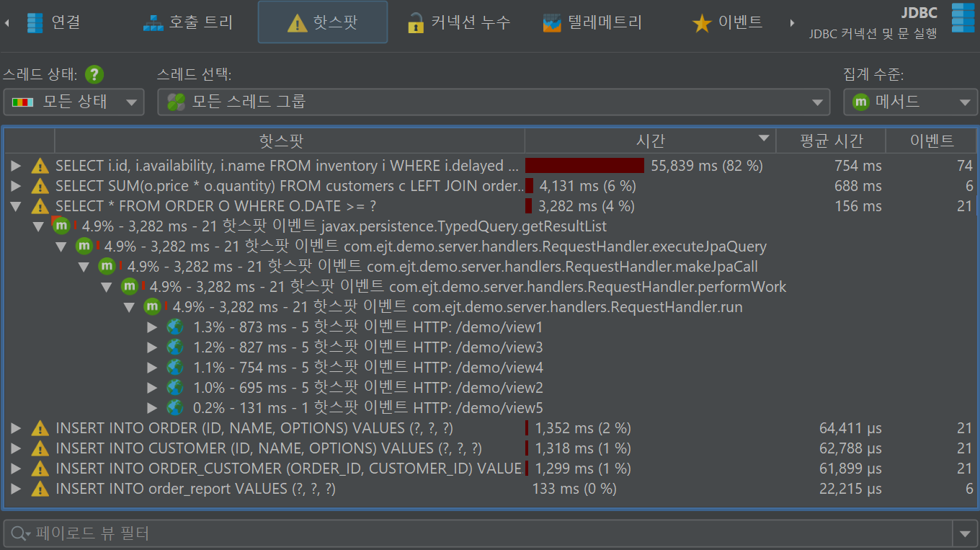Switch to the 텔레메트리 tab

tap(592, 22)
